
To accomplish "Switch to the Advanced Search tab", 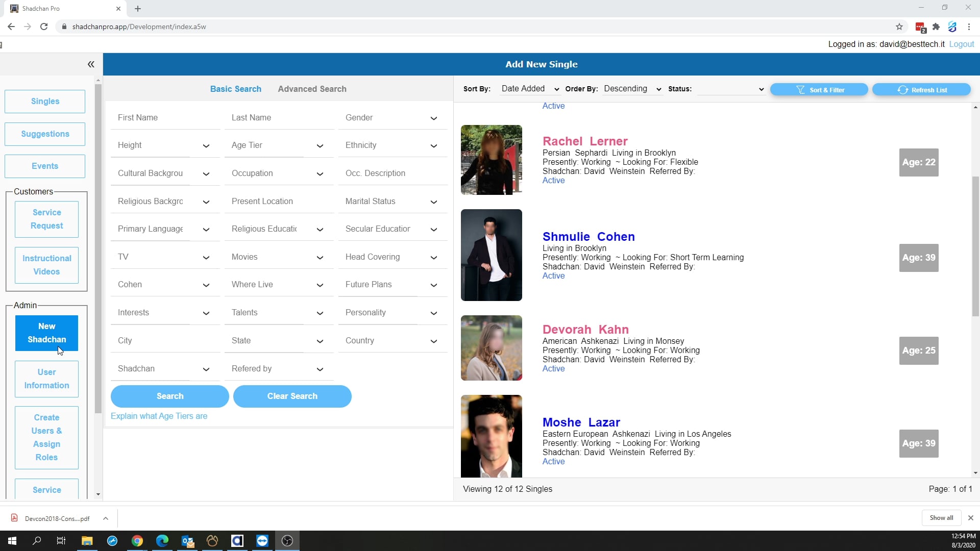I will point(312,89).
